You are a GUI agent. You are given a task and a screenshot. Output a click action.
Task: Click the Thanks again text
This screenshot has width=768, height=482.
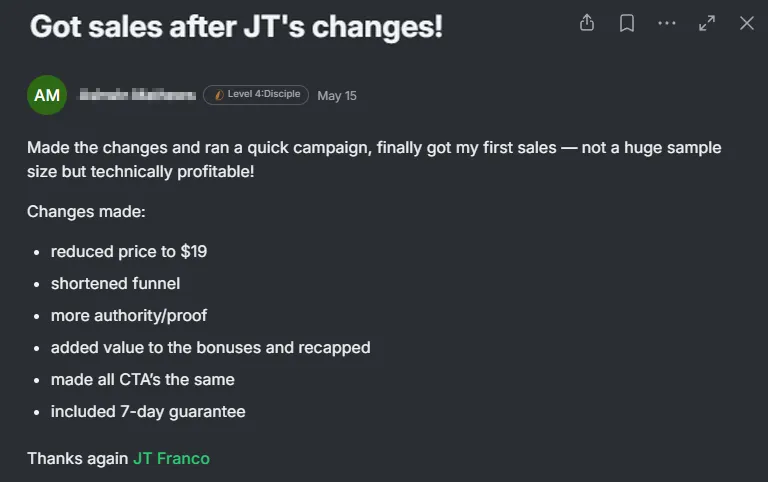pyautogui.click(x=77, y=458)
